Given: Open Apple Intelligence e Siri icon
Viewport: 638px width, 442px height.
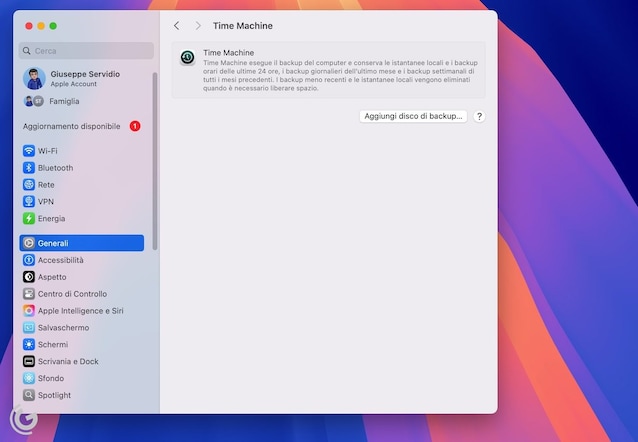Looking at the screenshot, I should coord(29,311).
